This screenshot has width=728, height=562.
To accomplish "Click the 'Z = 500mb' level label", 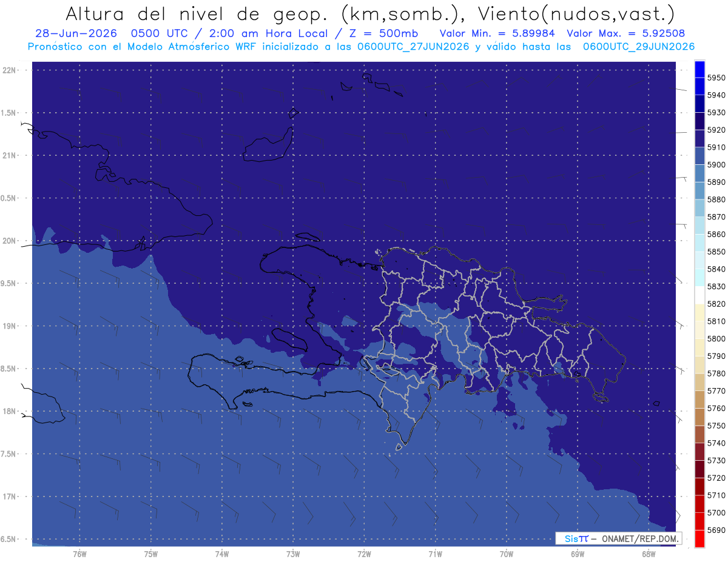I will 383,33.
